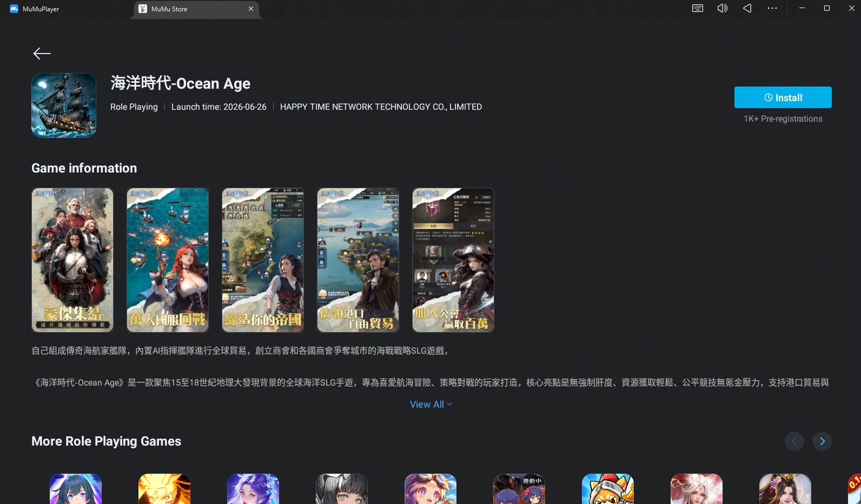Click the 1K+ Pre-registrations text
Image resolution: width=861 pixels, height=504 pixels.
click(783, 119)
